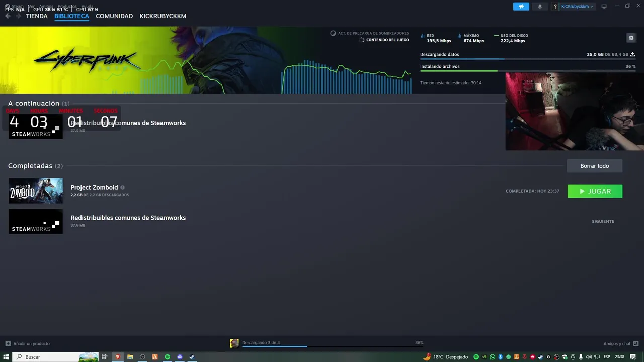Open the COMUNIDAD tab

pos(114,16)
